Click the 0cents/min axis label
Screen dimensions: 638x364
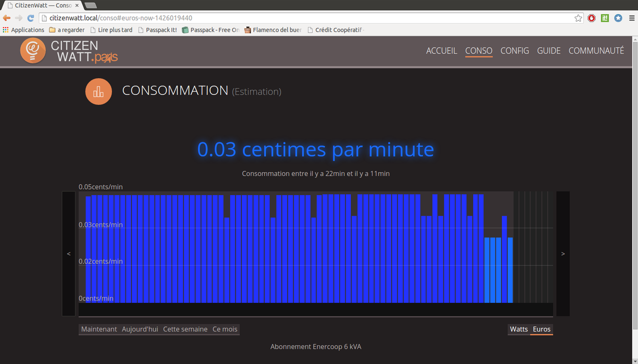96,299
